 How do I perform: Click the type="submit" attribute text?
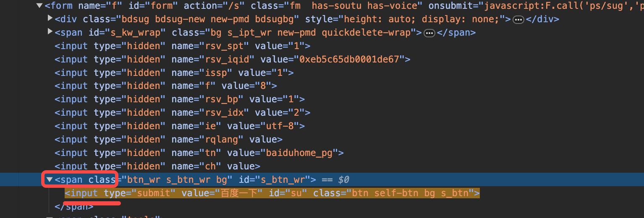[x=140, y=193]
